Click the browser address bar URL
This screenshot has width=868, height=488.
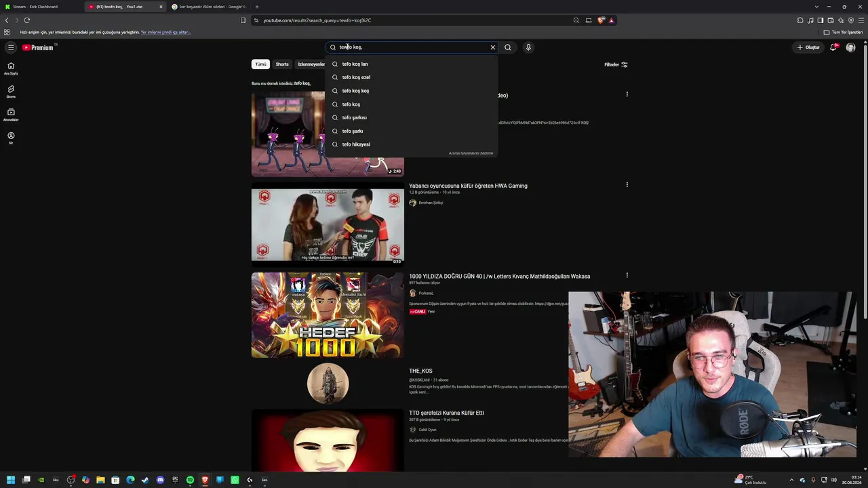(317, 20)
